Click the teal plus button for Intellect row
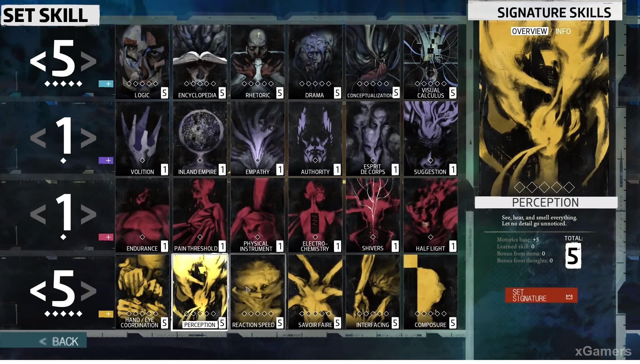The image size is (640, 364). (x=106, y=84)
